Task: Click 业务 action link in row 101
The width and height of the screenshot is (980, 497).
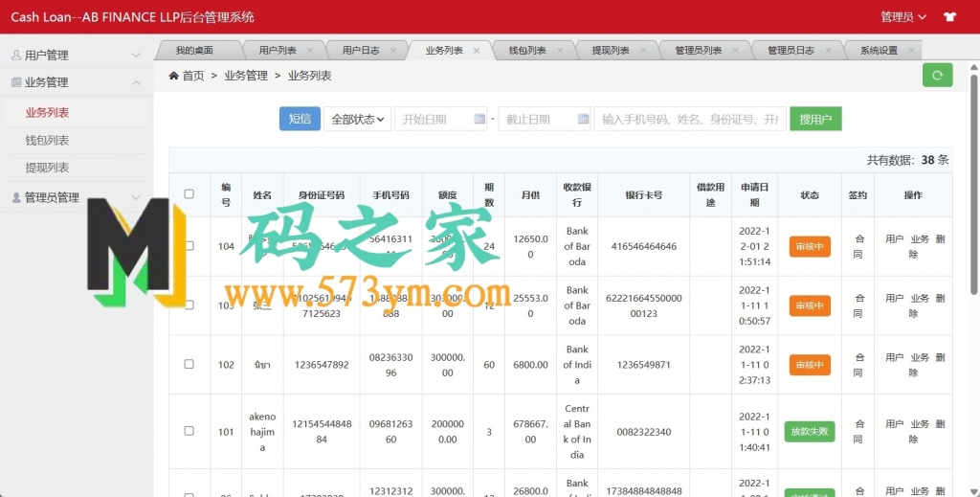Action: tap(920, 424)
